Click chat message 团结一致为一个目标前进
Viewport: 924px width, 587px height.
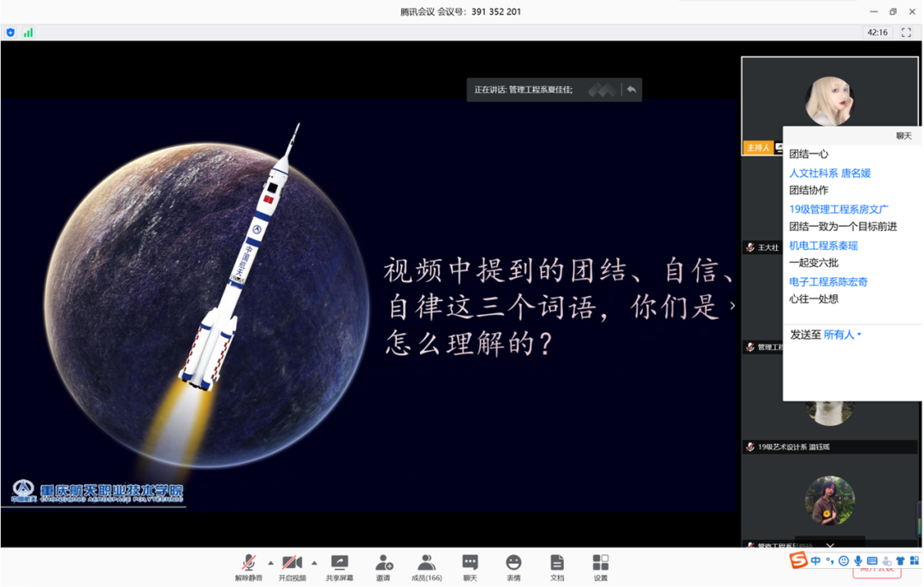click(843, 226)
